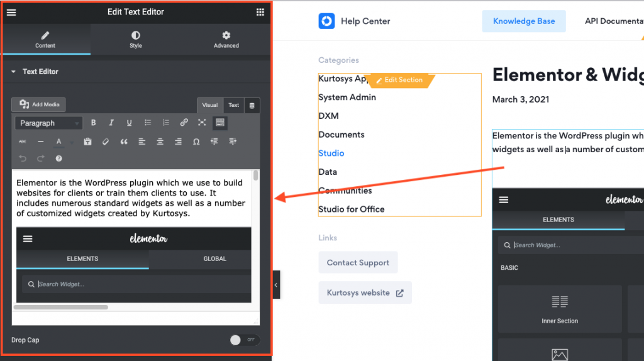The image size is (644, 361).
Task: Align text center
Action: (160, 142)
